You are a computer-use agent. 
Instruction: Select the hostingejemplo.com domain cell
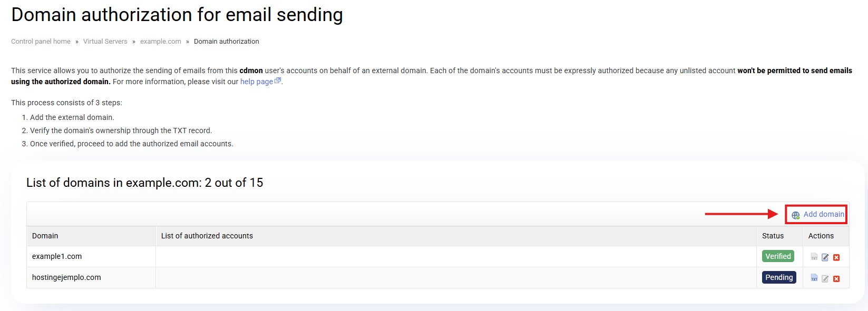pos(66,277)
